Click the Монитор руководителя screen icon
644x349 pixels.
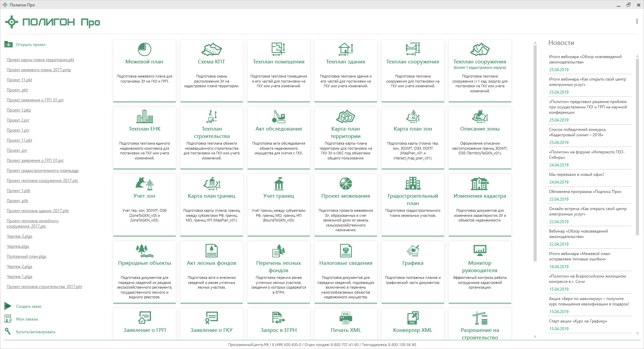(480, 251)
